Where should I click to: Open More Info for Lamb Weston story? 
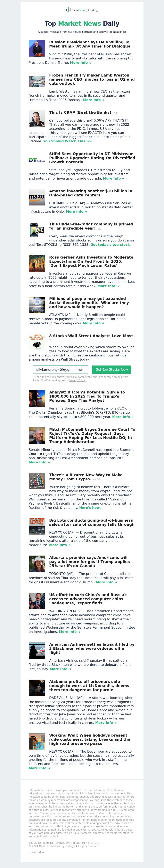point(94,100)
